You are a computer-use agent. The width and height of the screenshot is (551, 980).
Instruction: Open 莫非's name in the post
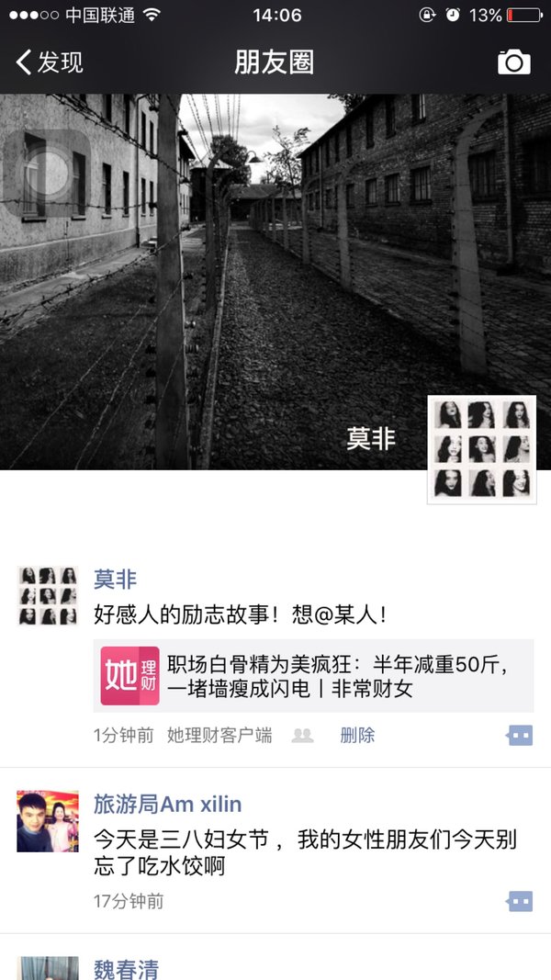tap(115, 580)
